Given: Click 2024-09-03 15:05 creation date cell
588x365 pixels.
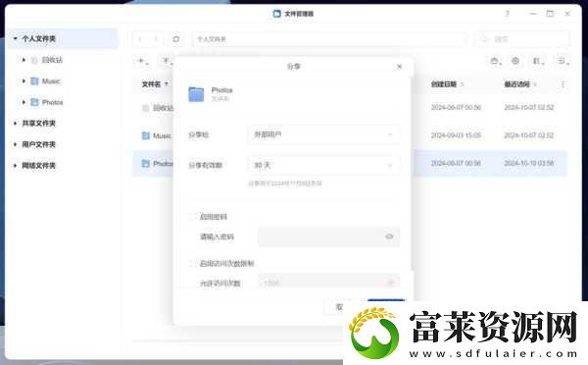Looking at the screenshot, I should (x=456, y=135).
